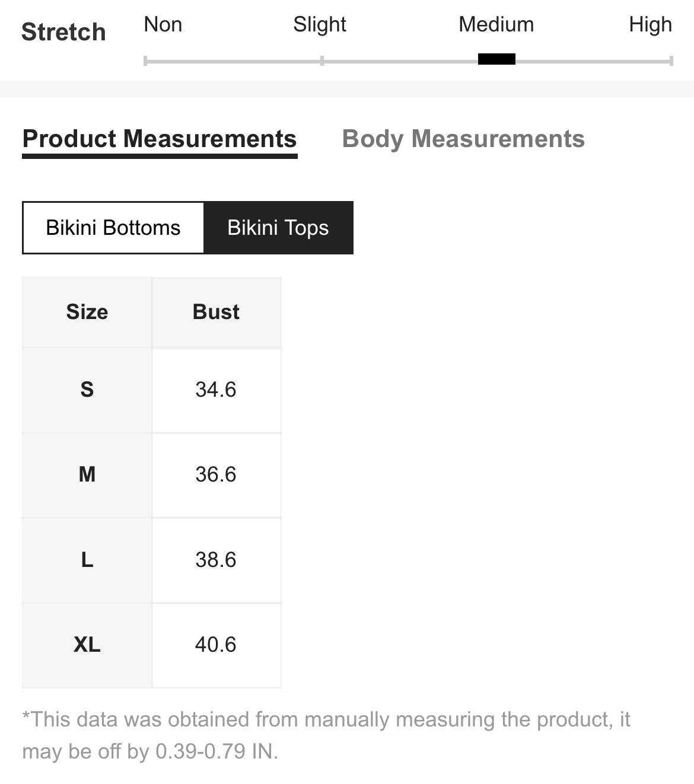Viewport: 694px width, 784px height.
Task: Open the Body Measurements tab
Action: coord(463,139)
